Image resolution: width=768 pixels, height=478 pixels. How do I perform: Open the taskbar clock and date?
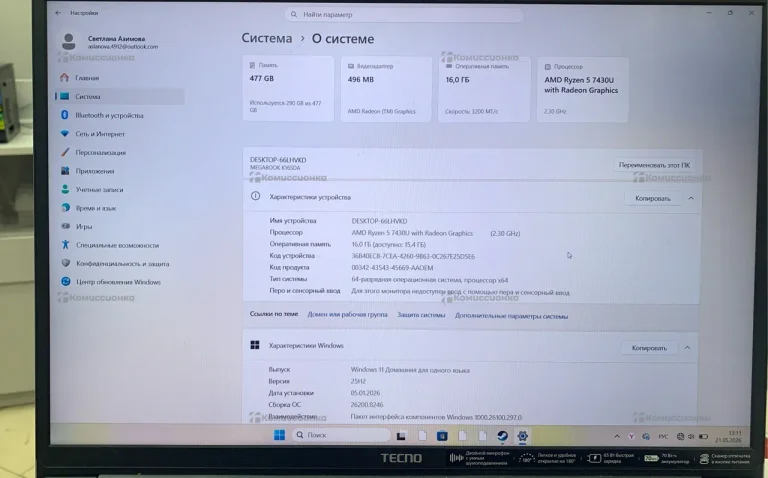728,436
